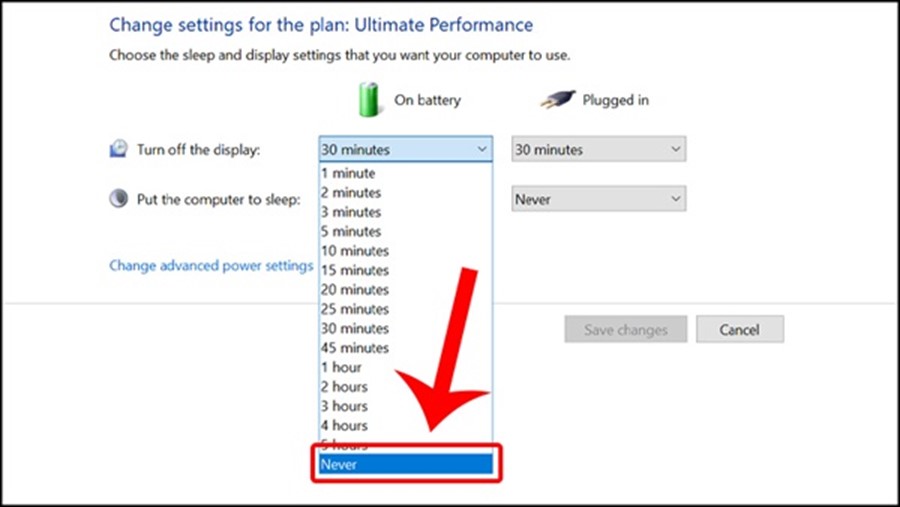
Task: Select 10 minutes in the list
Action: coord(406,251)
